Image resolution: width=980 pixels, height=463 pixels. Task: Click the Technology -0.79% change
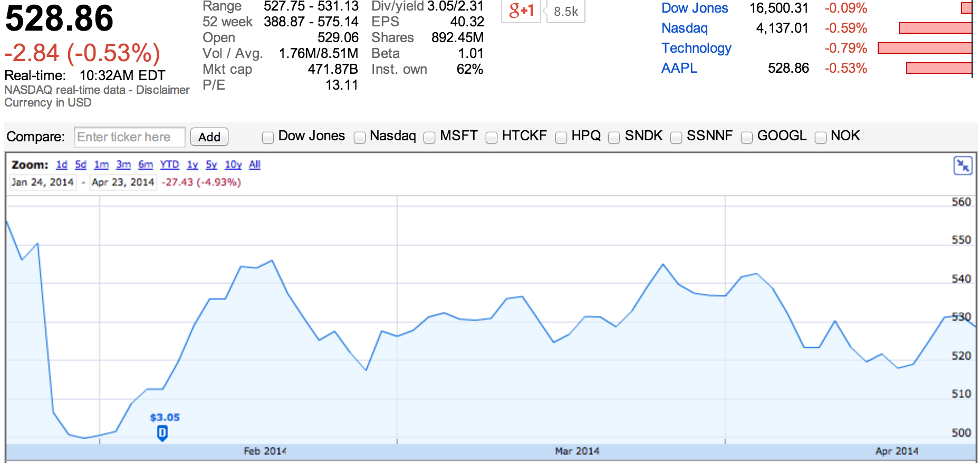coord(846,48)
